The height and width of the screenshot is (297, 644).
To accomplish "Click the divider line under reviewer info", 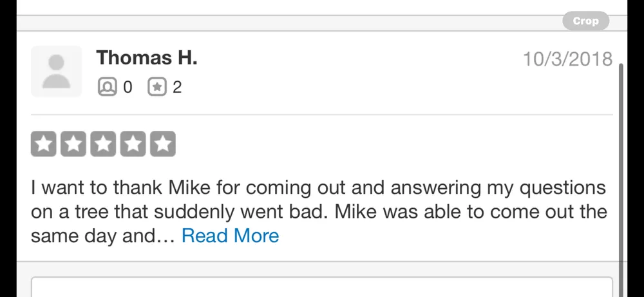I will pyautogui.click(x=322, y=115).
